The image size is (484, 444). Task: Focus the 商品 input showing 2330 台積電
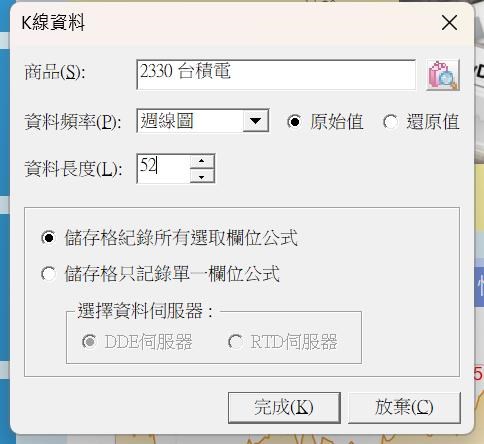pos(276,74)
